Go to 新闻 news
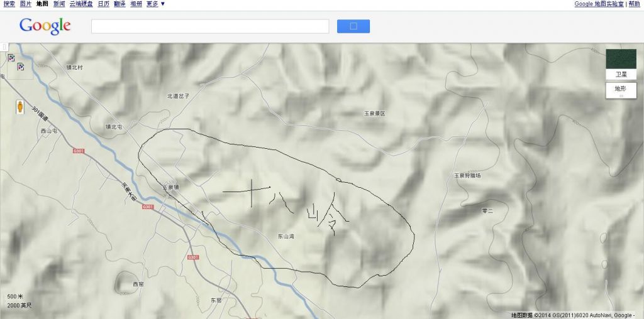The width and height of the screenshot is (644, 319). pos(58,4)
